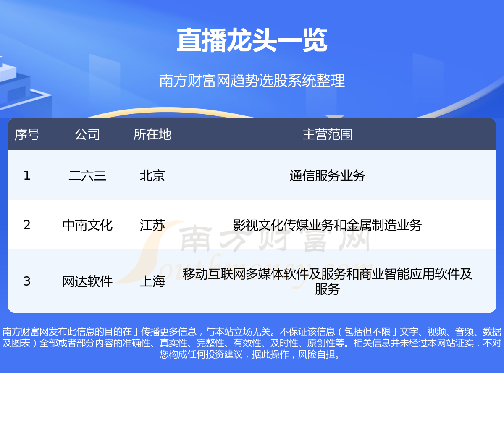Select company name 网达软件
Screen dimensions: 504x441
87,281
